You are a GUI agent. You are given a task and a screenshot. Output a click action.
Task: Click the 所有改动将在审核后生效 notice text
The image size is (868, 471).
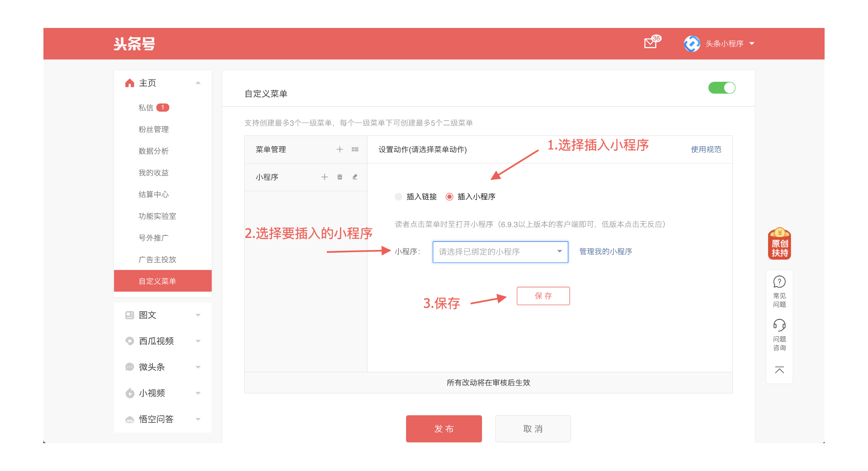click(x=488, y=382)
